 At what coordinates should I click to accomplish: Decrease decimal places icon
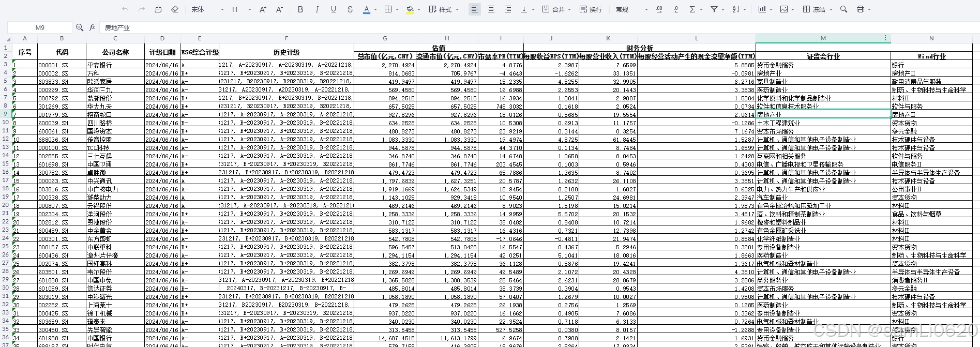pyautogui.click(x=676, y=9)
